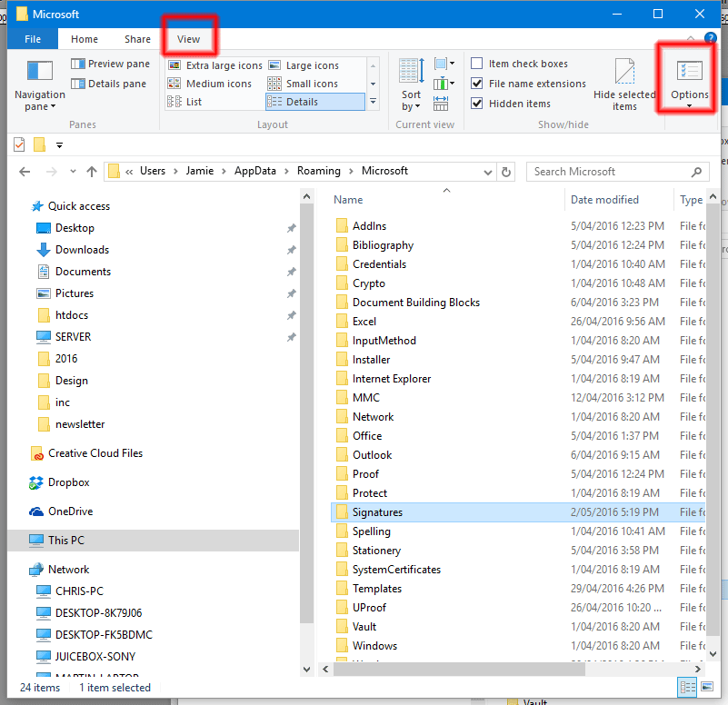Open the Quick Access Toolbar customize dropdown
728x705 pixels.
click(x=59, y=145)
